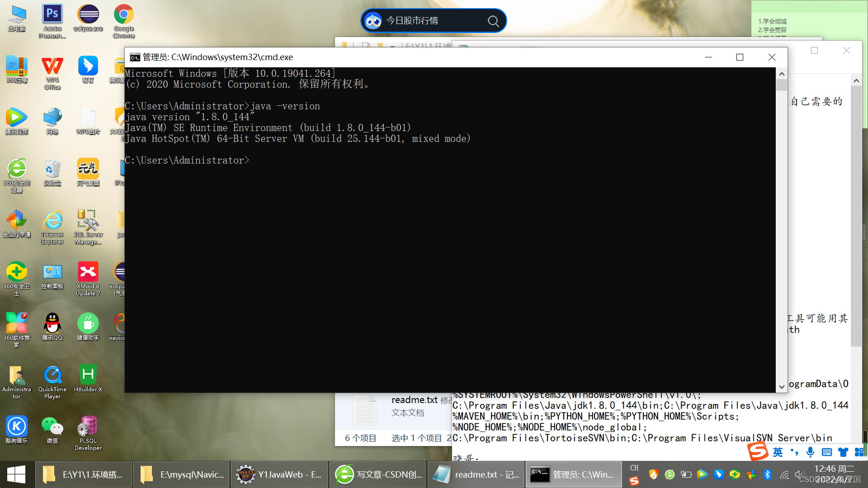
Task: Open the Sogou soft keyboard icon
Action: tap(826, 452)
